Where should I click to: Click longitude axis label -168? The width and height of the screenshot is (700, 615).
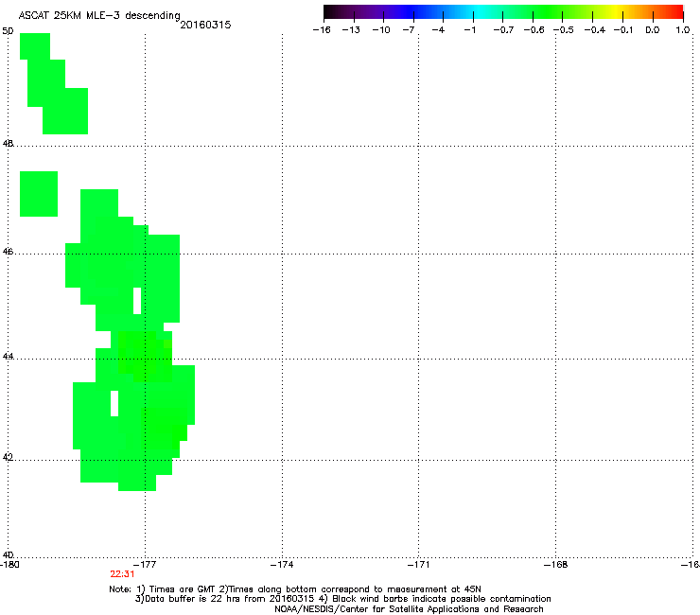(556, 565)
